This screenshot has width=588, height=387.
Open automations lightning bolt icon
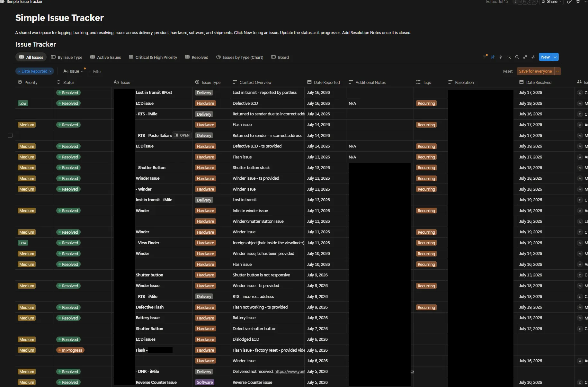point(501,57)
